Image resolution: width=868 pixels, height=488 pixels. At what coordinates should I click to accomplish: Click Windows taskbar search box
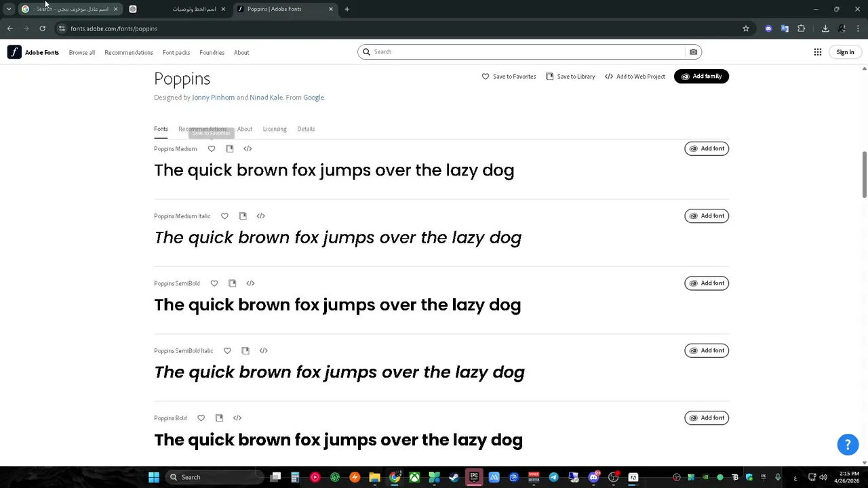pos(214,477)
